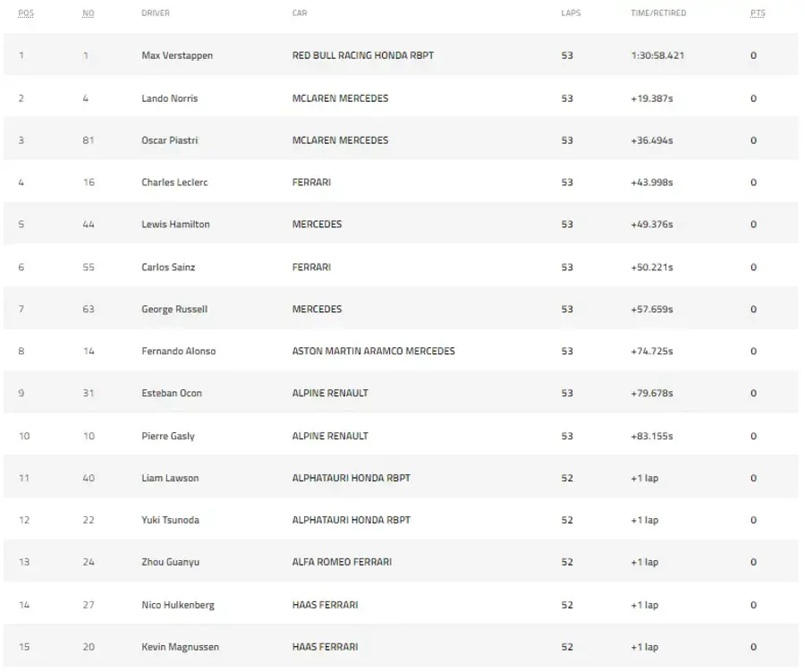This screenshot has width=805, height=672.
Task: Open Liam Lawson driver entry
Action: (170, 479)
